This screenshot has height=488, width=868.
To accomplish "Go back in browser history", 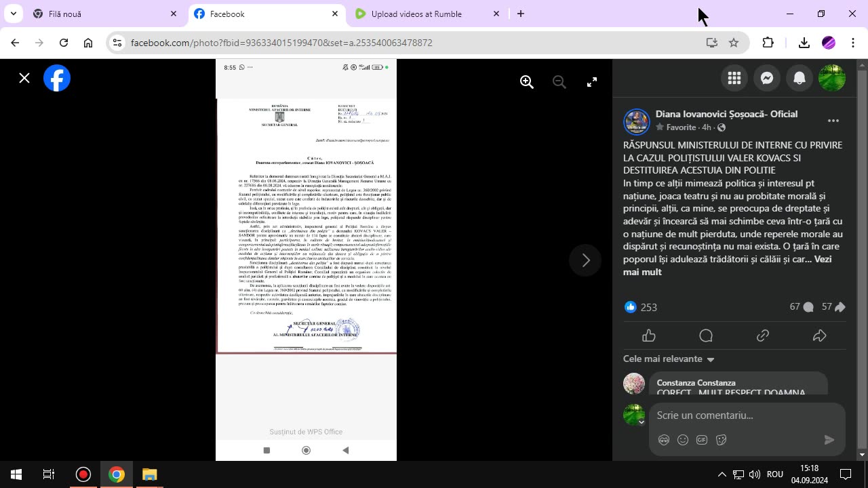I will coord(15,43).
